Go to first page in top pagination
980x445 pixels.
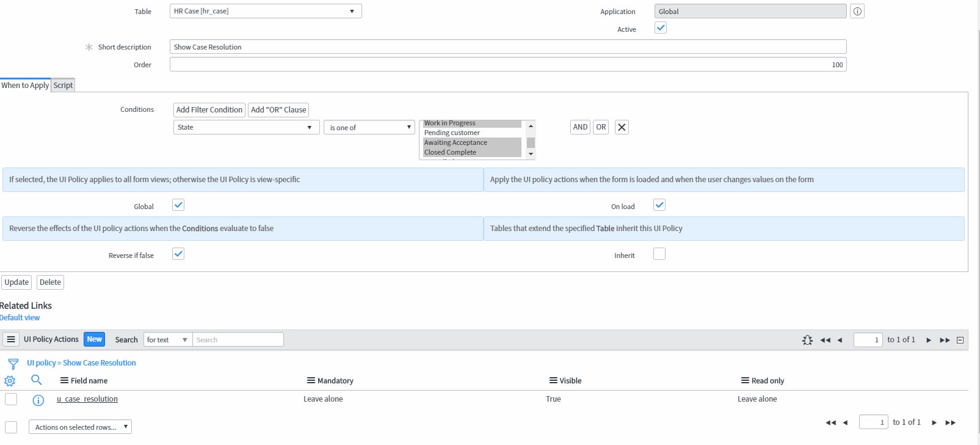coord(825,340)
